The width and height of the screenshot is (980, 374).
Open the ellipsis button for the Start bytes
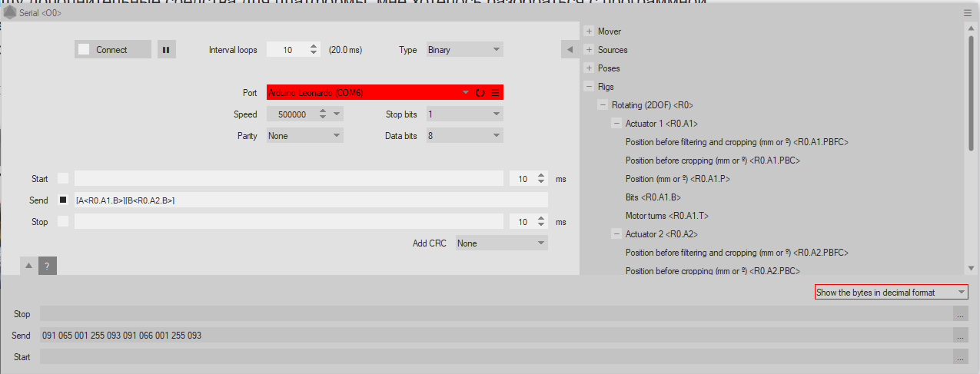[x=959, y=357]
